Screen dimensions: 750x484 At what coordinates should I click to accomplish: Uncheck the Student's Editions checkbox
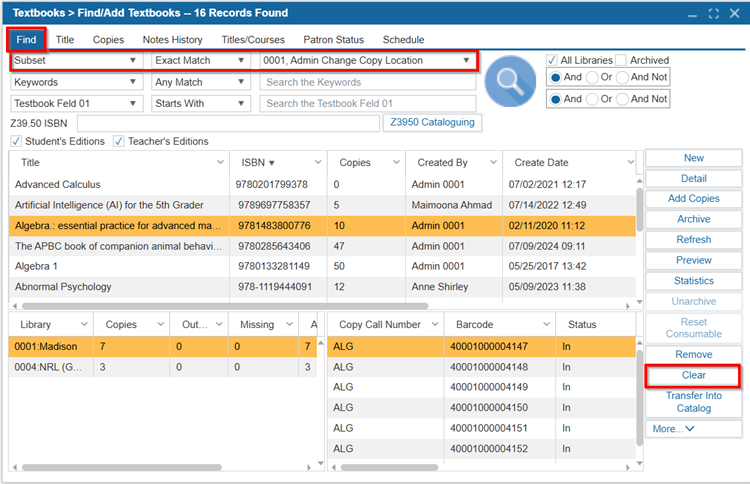pyautogui.click(x=16, y=141)
